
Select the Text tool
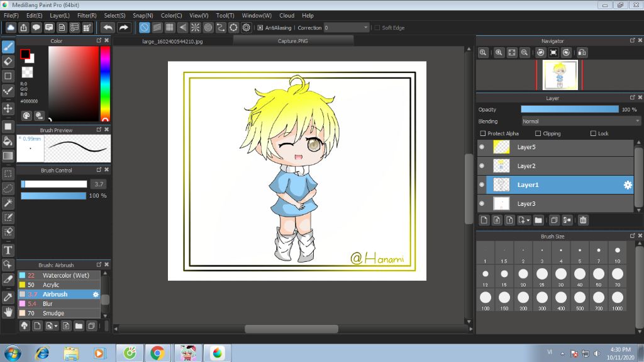point(8,250)
